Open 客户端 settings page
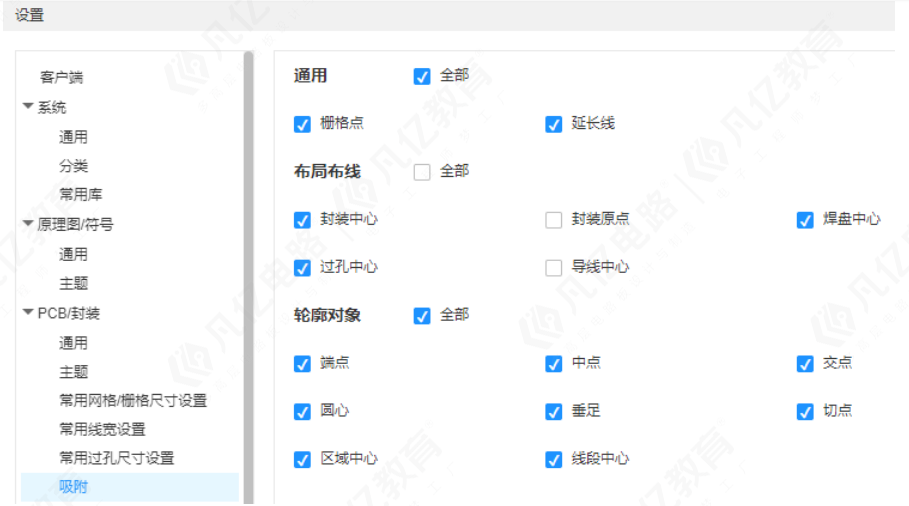The height and width of the screenshot is (506, 909). coord(61,77)
